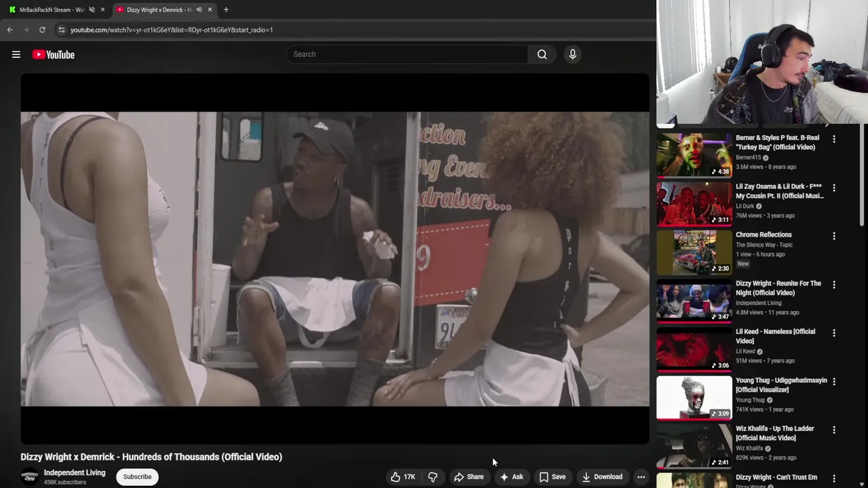Open Young Thug Udiggwhatimsayin title

781,385
